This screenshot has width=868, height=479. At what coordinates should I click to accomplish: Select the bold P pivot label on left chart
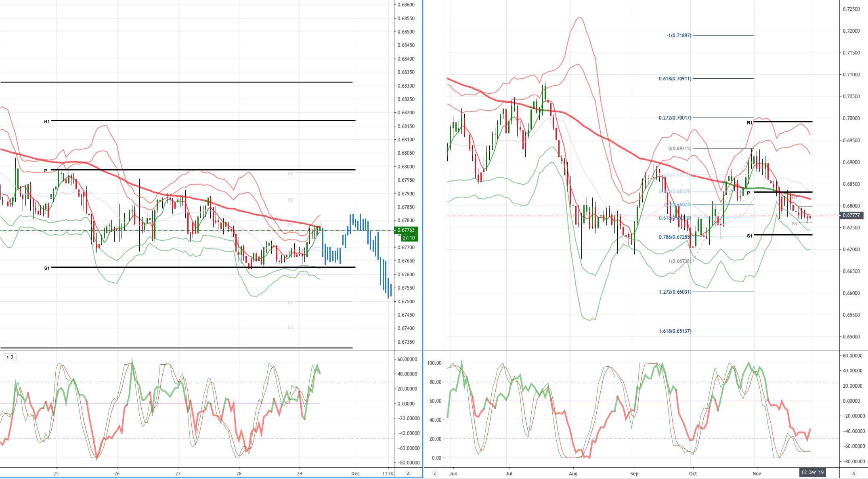46,171
